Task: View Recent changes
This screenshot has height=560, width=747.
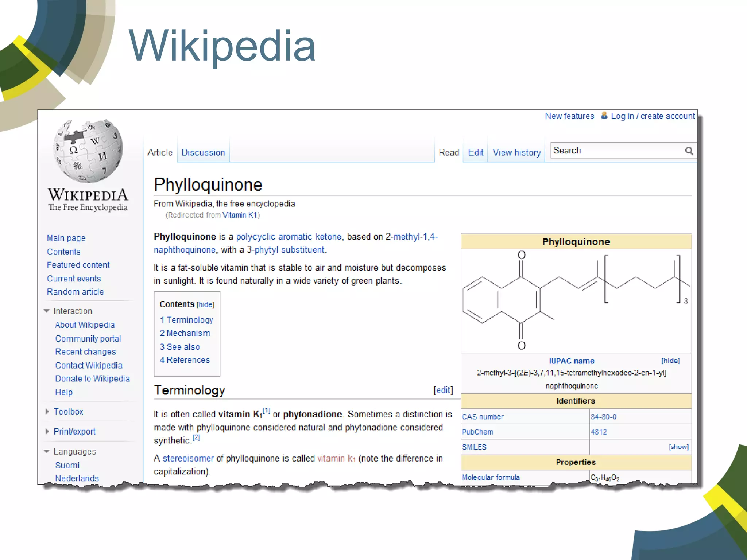Action: click(85, 352)
